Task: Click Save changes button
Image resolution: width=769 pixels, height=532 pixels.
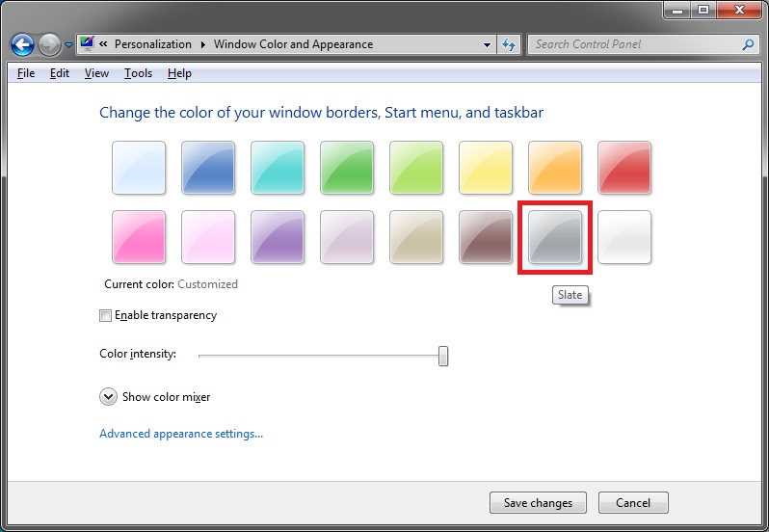Action: pyautogui.click(x=538, y=502)
